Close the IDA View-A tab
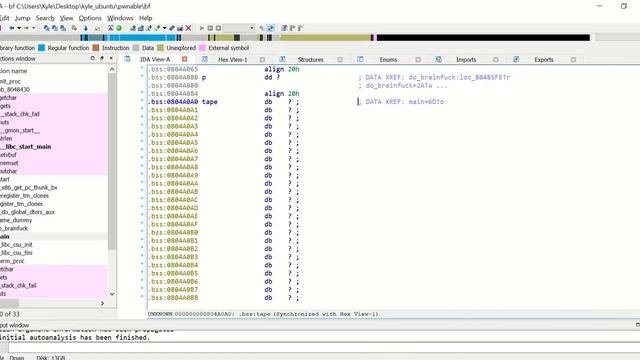Viewport: 640px width, 360px height. coord(184,59)
